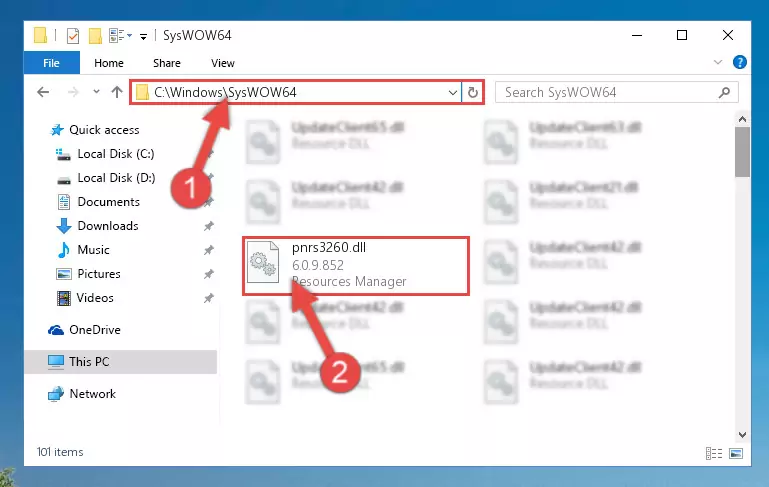The width and height of the screenshot is (769, 487).
Task: Click the pin icon next to Pictures
Action: click(x=208, y=274)
